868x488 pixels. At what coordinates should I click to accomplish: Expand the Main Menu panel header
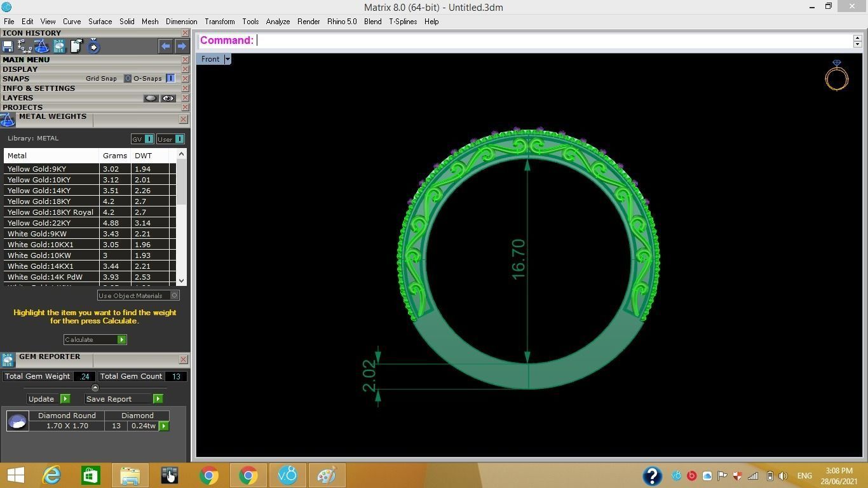click(26, 60)
